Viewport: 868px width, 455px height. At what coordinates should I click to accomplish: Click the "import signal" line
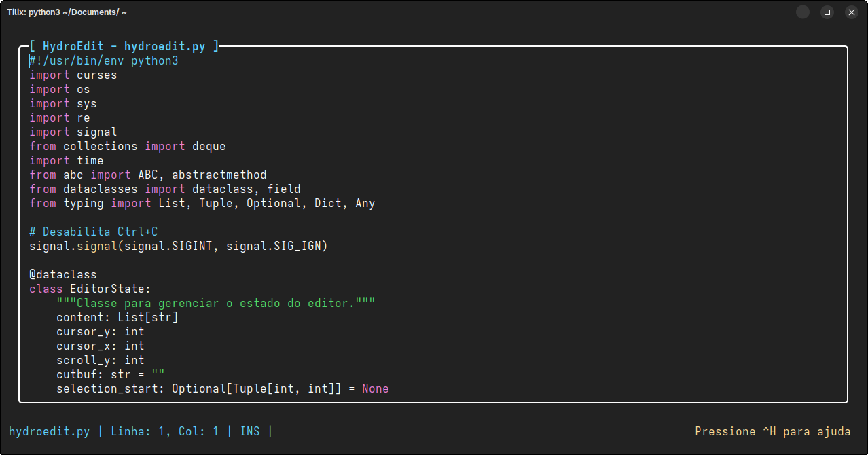point(73,132)
